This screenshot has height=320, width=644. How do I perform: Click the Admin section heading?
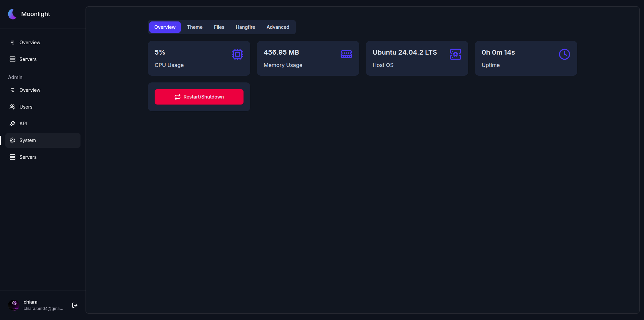click(15, 77)
